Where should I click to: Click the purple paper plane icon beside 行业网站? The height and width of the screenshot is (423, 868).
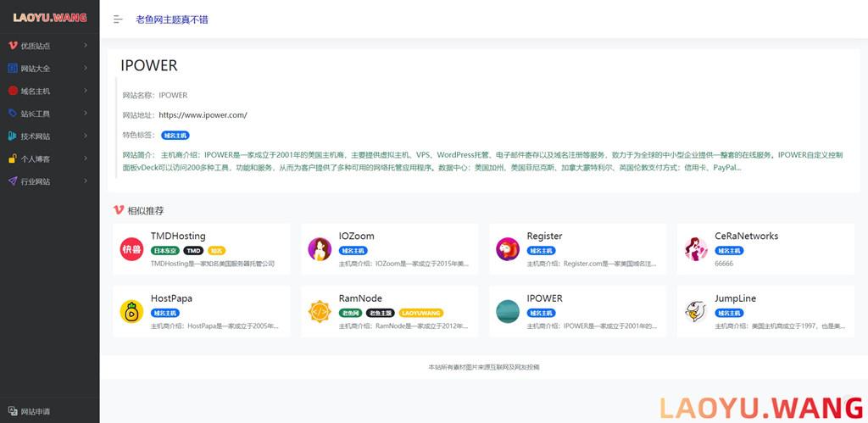(13, 181)
